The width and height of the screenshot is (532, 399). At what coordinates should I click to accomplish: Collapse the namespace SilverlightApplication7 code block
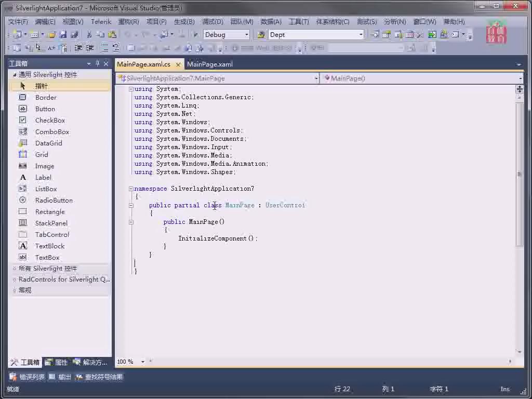[131, 189]
